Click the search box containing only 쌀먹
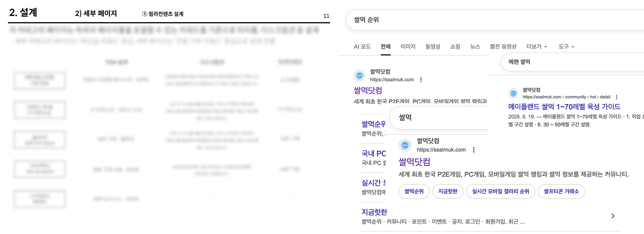This screenshot has width=644, height=234. [439, 117]
